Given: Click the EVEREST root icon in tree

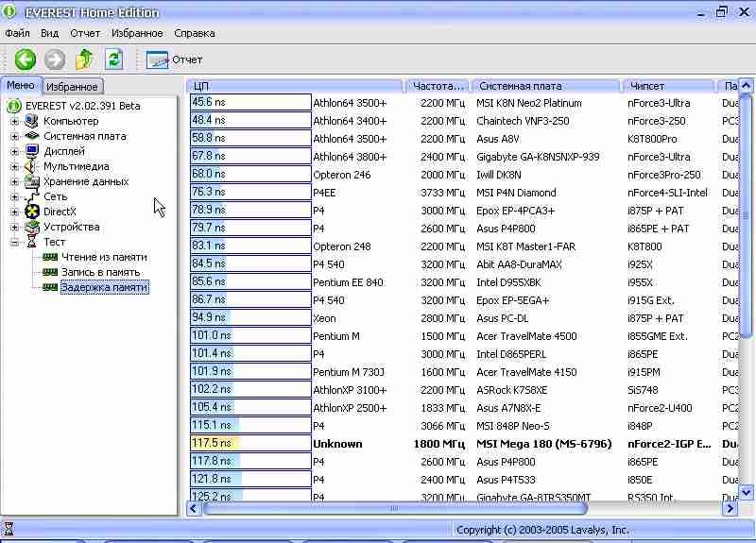Looking at the screenshot, I should coord(14,106).
